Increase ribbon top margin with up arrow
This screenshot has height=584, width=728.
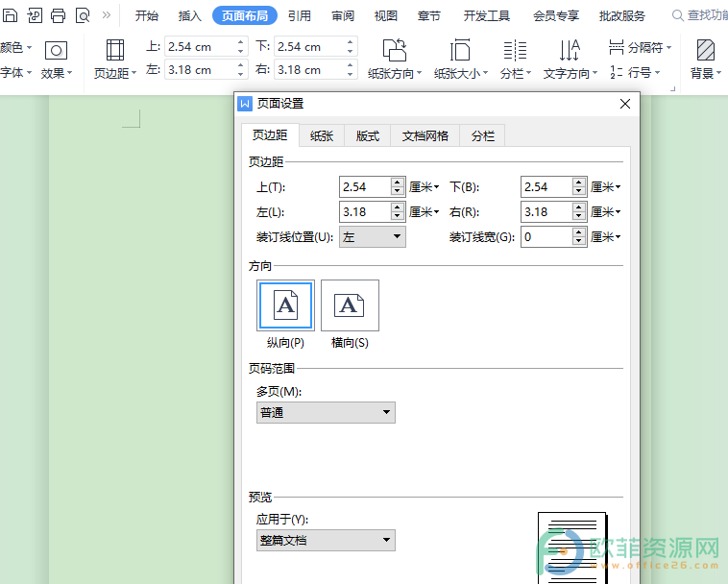[x=240, y=42]
